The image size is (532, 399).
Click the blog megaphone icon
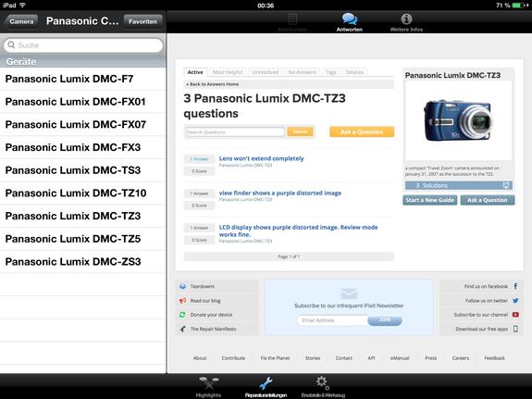coord(182,301)
